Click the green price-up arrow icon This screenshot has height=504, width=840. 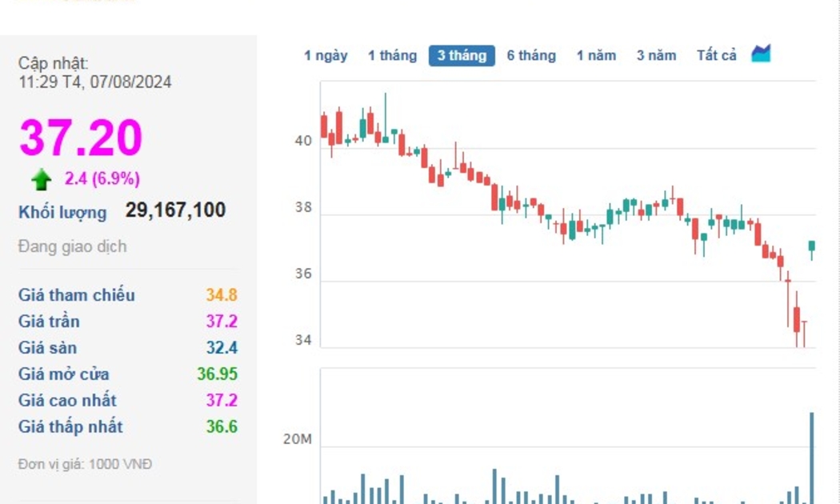click(x=42, y=180)
